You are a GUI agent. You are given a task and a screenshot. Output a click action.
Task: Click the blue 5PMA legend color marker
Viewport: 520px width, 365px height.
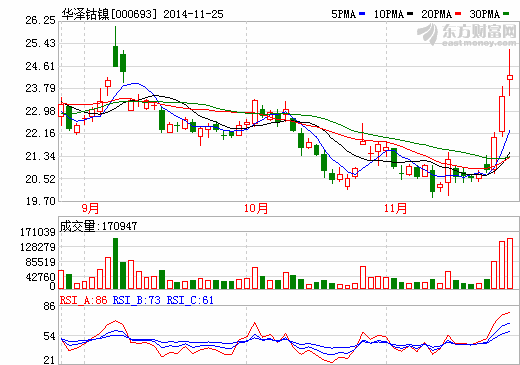point(362,14)
